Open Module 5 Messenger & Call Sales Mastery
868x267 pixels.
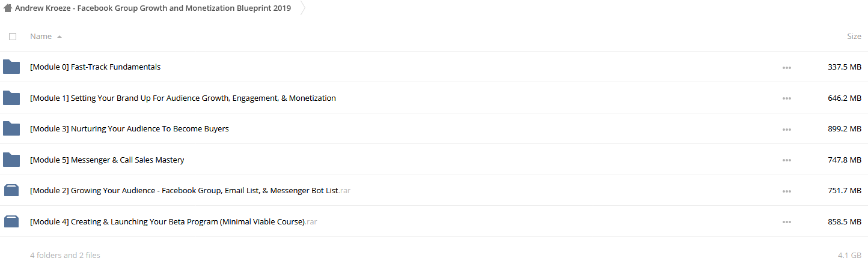(107, 160)
